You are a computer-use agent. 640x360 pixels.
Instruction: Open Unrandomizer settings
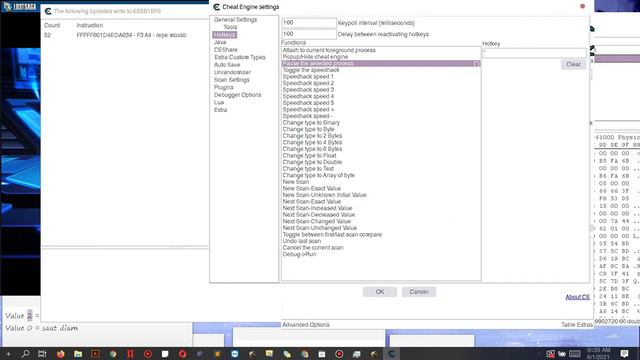pos(232,72)
